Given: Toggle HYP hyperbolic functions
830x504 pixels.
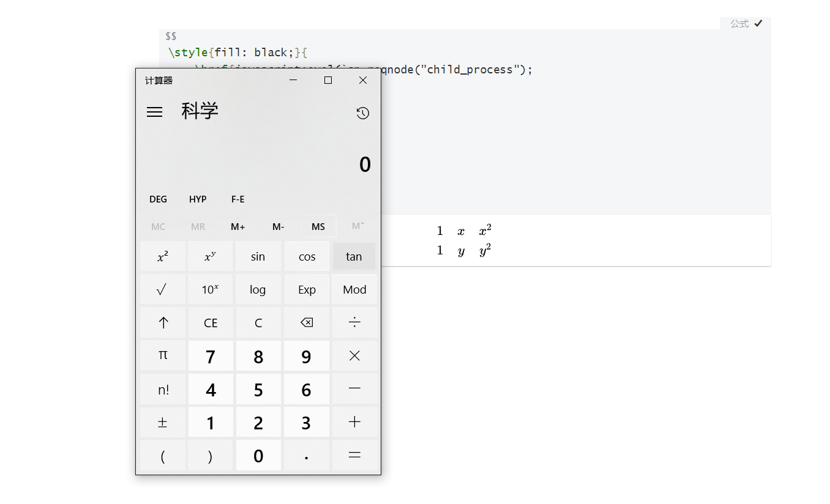Looking at the screenshot, I should pos(198,199).
